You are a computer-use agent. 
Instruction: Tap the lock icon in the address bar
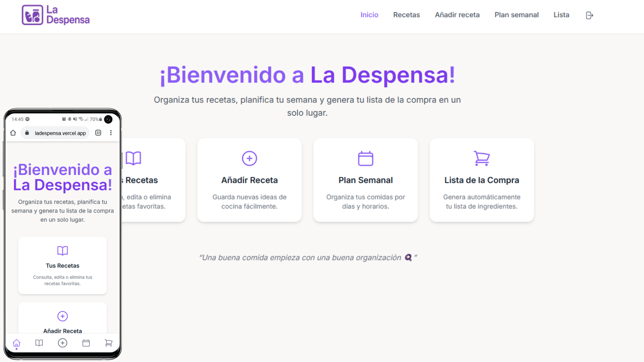pos(27,133)
